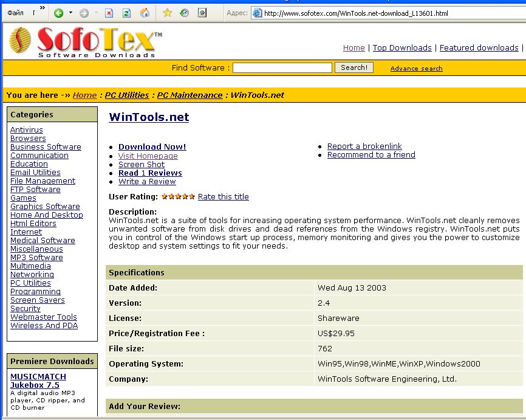Open Home in the breadcrumb trail
This screenshot has width=526, height=420.
(84, 95)
